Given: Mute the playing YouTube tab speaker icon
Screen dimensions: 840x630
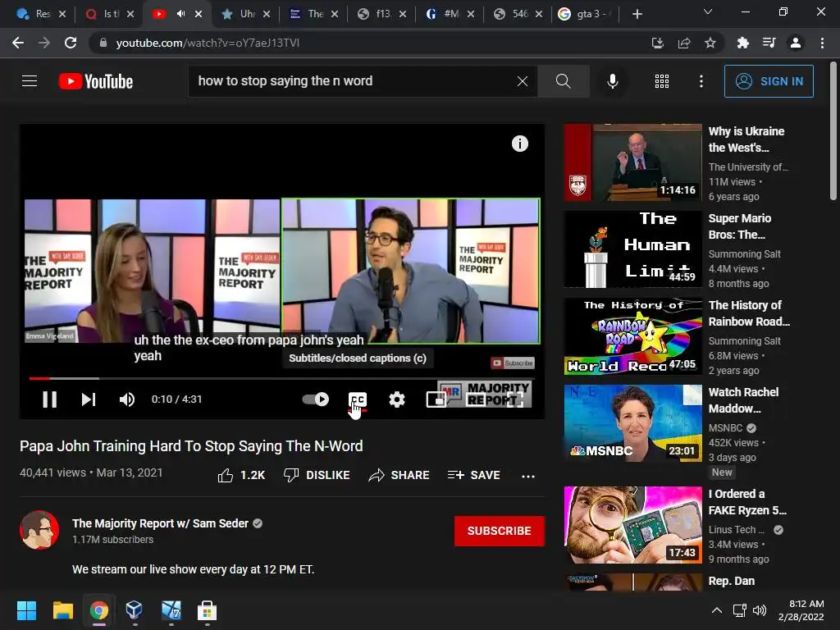Looking at the screenshot, I should tap(181, 14).
